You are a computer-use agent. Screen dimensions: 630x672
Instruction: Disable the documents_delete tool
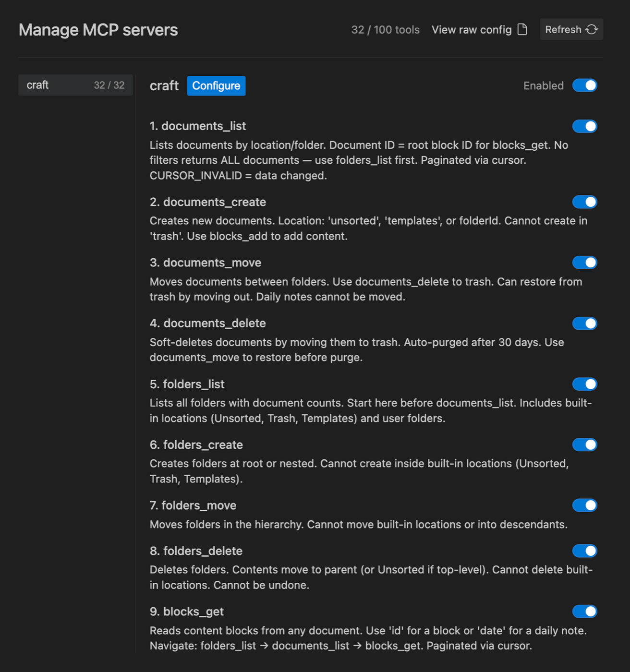(584, 323)
